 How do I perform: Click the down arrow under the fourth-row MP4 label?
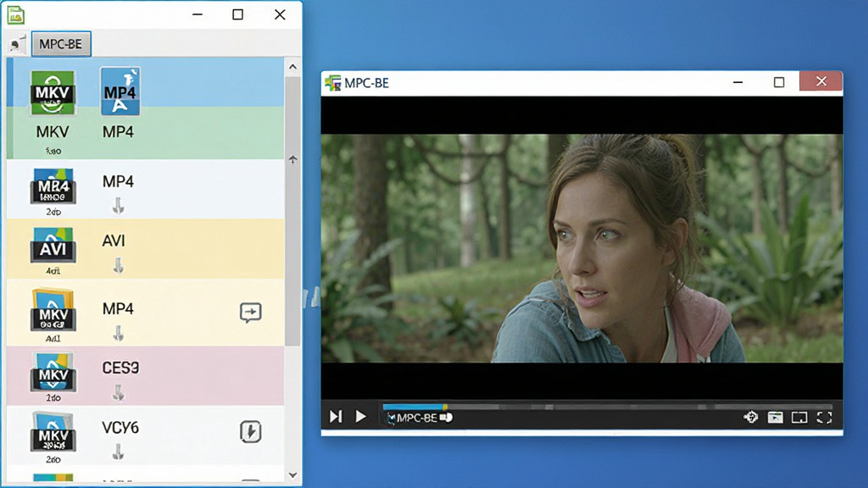[118, 333]
